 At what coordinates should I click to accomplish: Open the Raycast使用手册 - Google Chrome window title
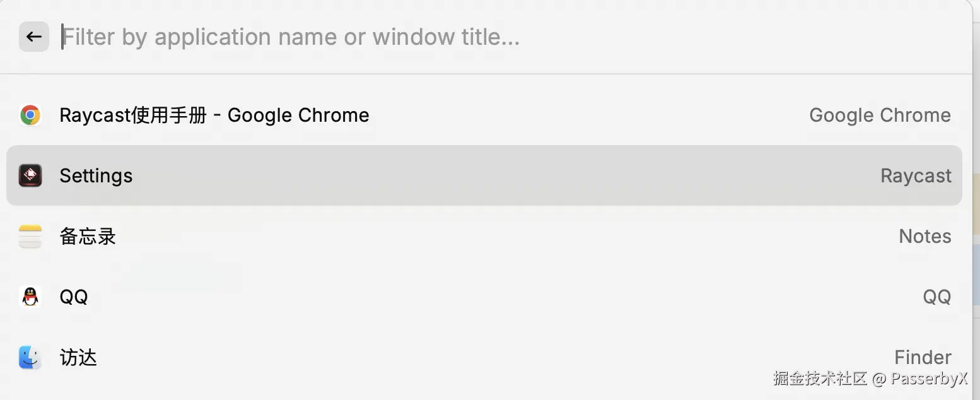(214, 115)
